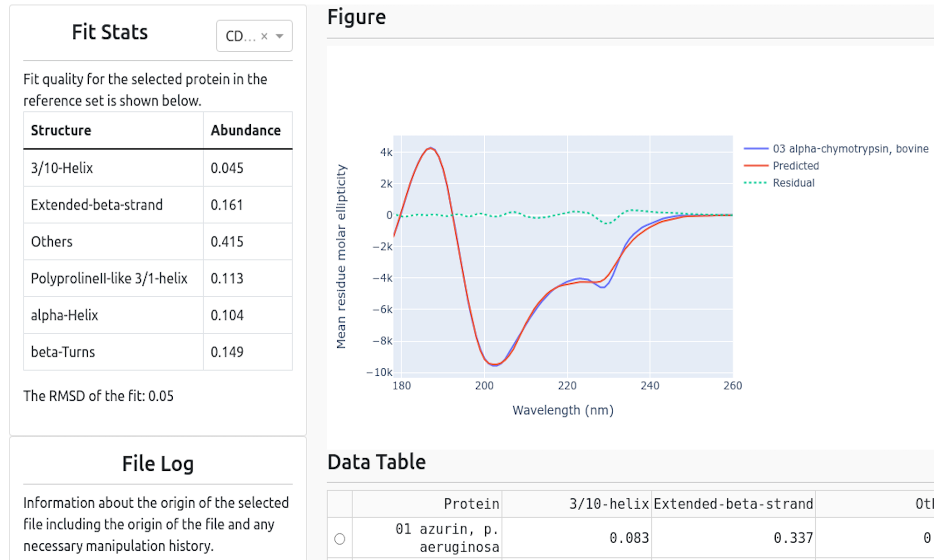The image size is (934, 560).
Task: Click the 3/10-helix column header
Action: click(609, 504)
